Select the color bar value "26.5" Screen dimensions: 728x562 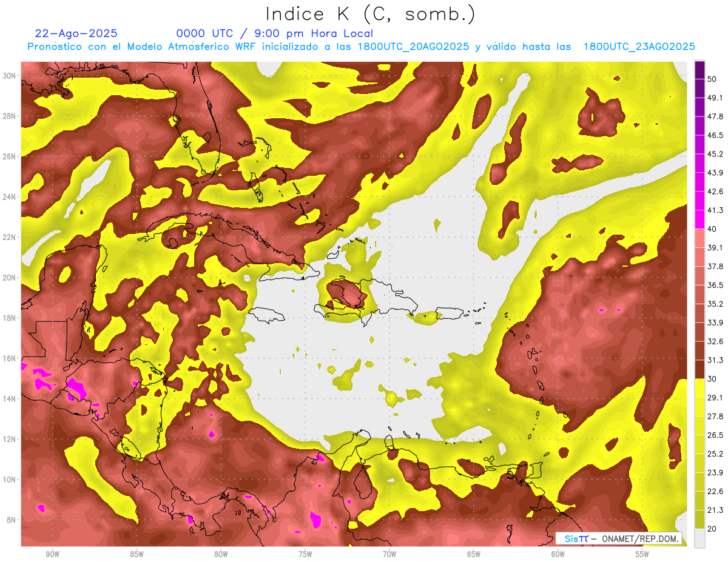pyautogui.click(x=715, y=435)
